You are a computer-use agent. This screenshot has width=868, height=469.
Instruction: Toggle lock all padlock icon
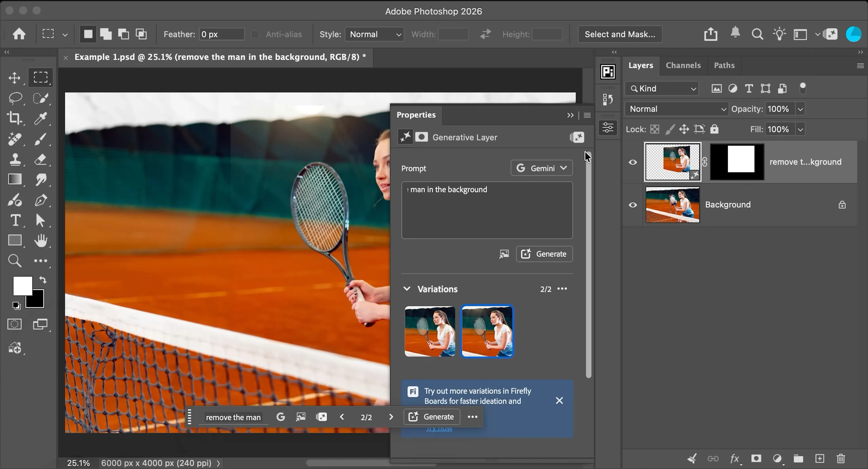coord(714,129)
